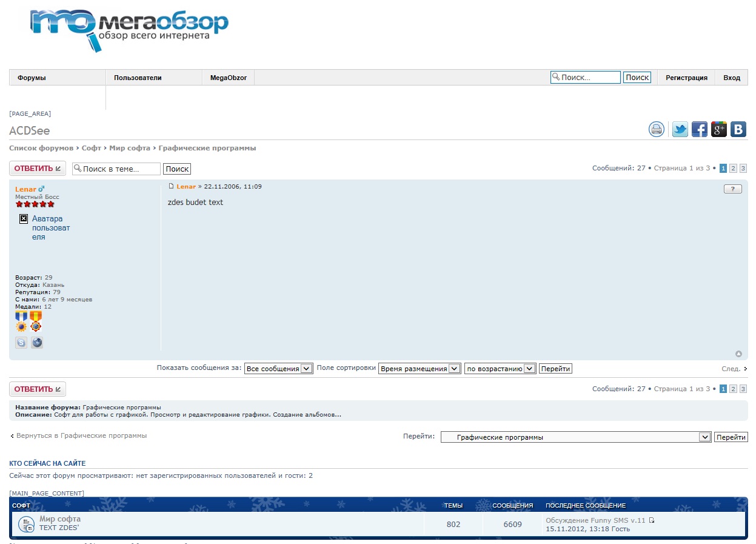The height and width of the screenshot is (544, 756).
Task: Click the question mark button on Lenar's post
Action: [733, 189]
